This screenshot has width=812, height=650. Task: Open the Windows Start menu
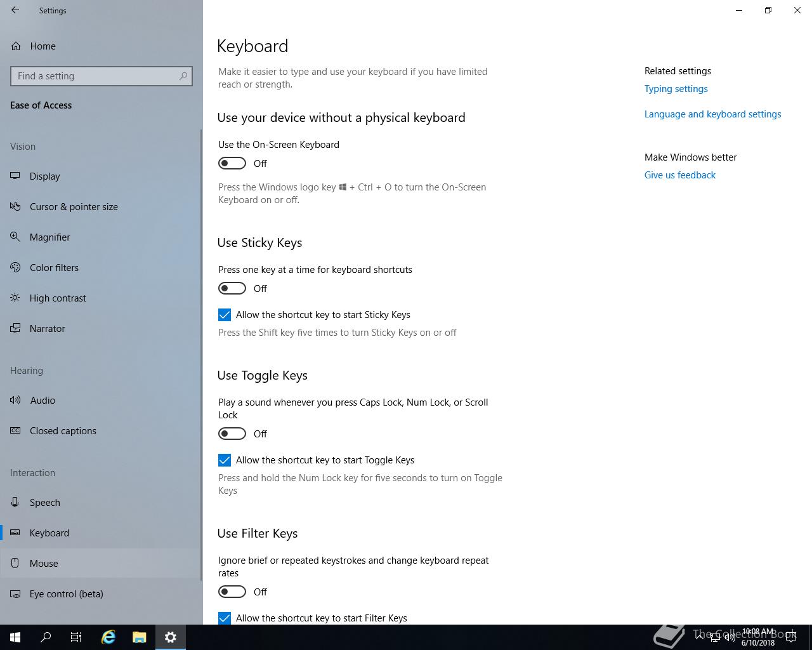click(15, 637)
